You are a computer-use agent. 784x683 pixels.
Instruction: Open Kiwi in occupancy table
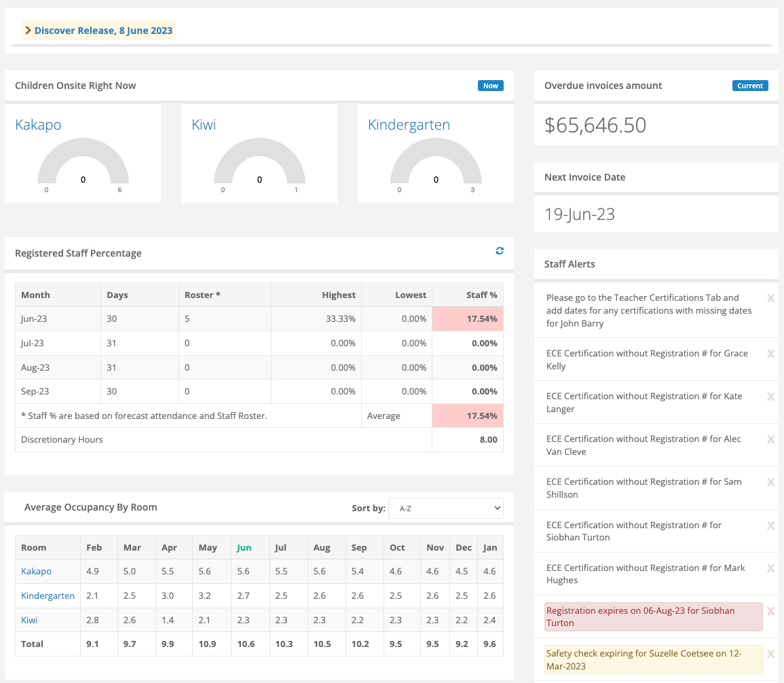pyautogui.click(x=29, y=620)
